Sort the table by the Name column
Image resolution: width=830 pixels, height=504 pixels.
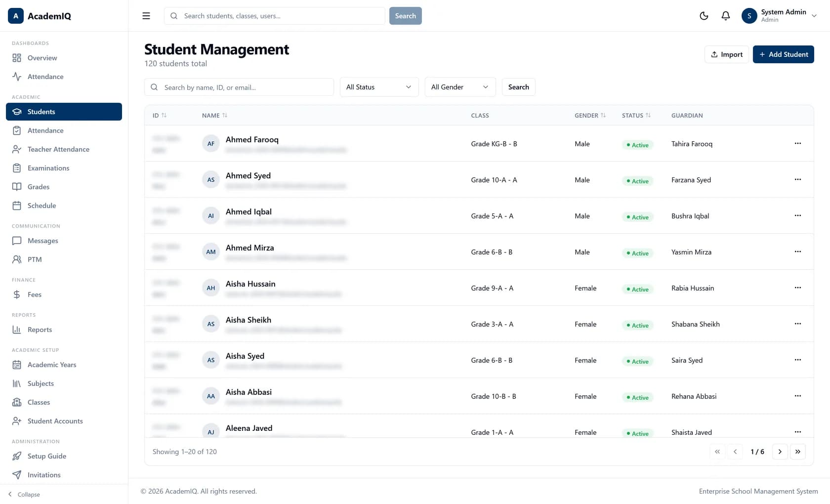[214, 115]
